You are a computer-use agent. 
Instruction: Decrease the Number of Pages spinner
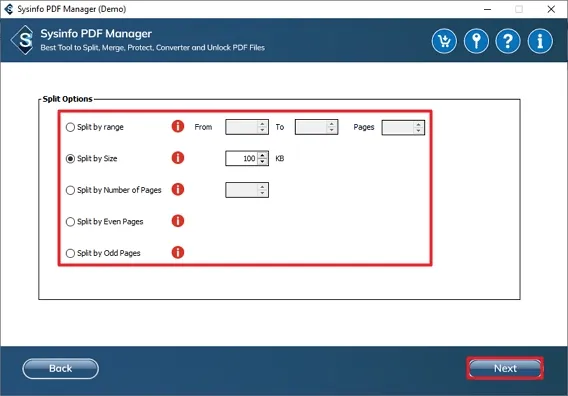pos(263,193)
